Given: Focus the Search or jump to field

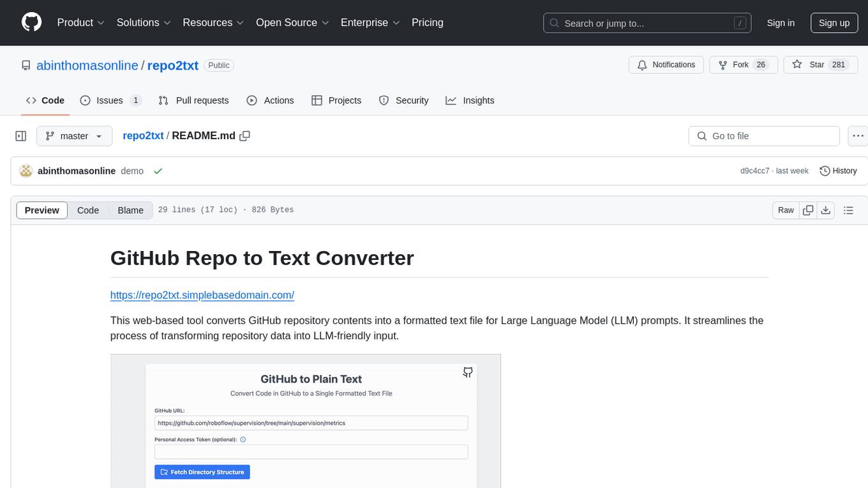Looking at the screenshot, I should click(x=648, y=23).
